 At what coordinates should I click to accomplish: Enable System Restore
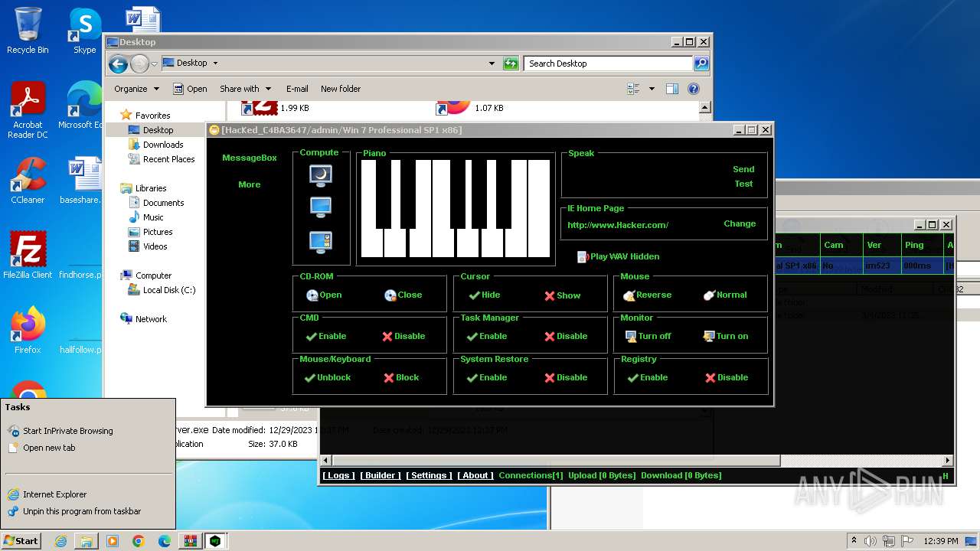click(487, 377)
